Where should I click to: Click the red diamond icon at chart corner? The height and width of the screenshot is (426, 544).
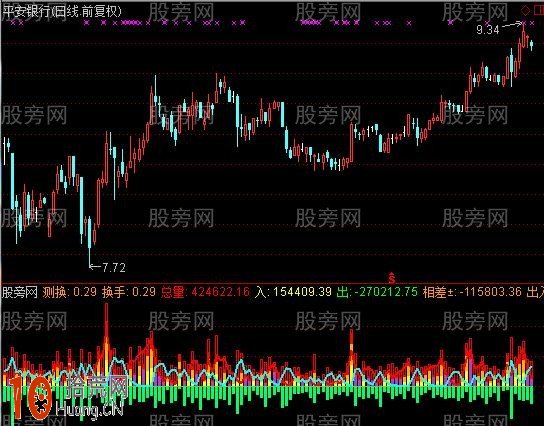[526, 10]
